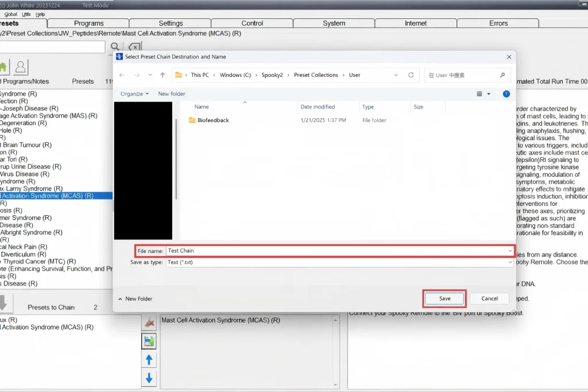Go up one folder level in dialog
Screen dimensions: 588x392
[x=163, y=75]
